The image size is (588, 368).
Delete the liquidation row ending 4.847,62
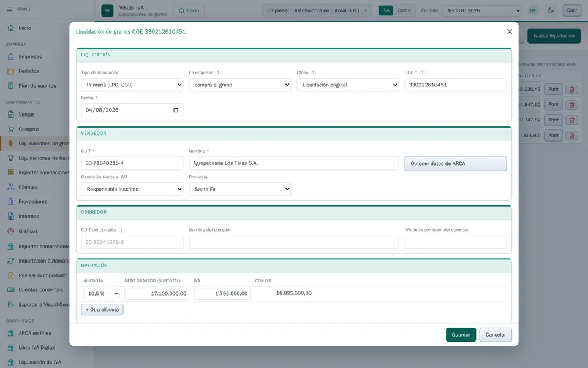tap(571, 105)
